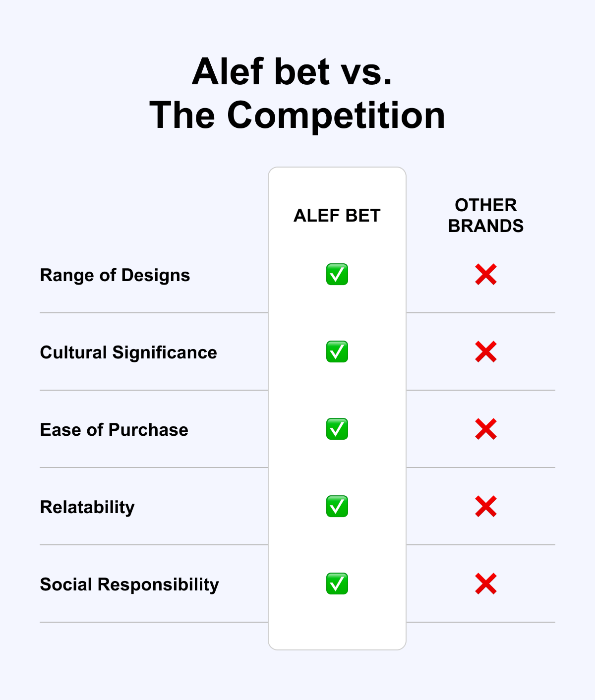Screen dimensions: 595x700
Task: Click 'The Competition' heading text
Action: (x=297, y=116)
